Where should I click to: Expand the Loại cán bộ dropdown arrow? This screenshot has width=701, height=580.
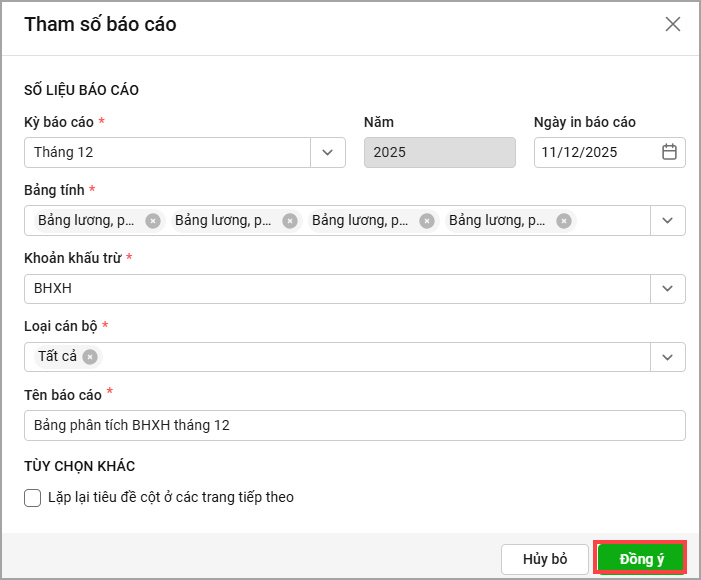pyautogui.click(x=668, y=357)
